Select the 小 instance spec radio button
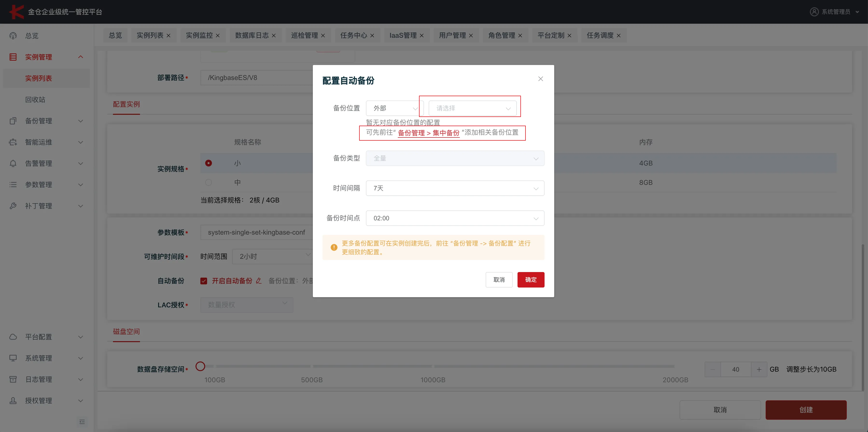The height and width of the screenshot is (432, 868). coord(209,163)
